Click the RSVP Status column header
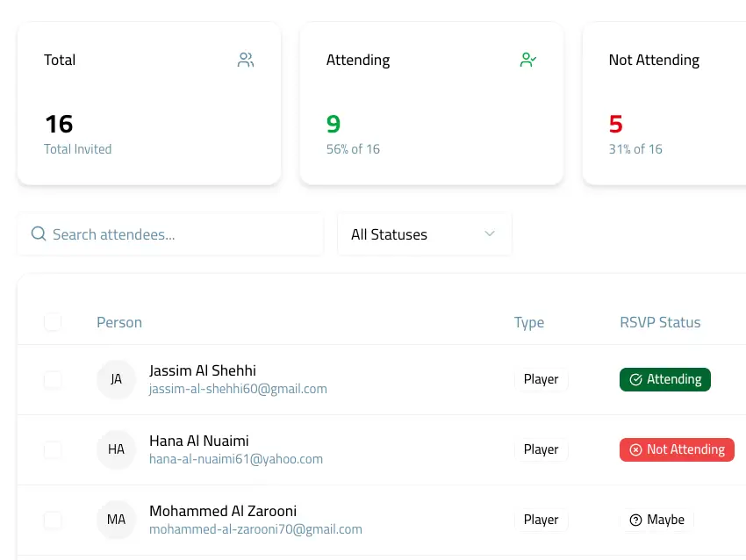 click(660, 322)
